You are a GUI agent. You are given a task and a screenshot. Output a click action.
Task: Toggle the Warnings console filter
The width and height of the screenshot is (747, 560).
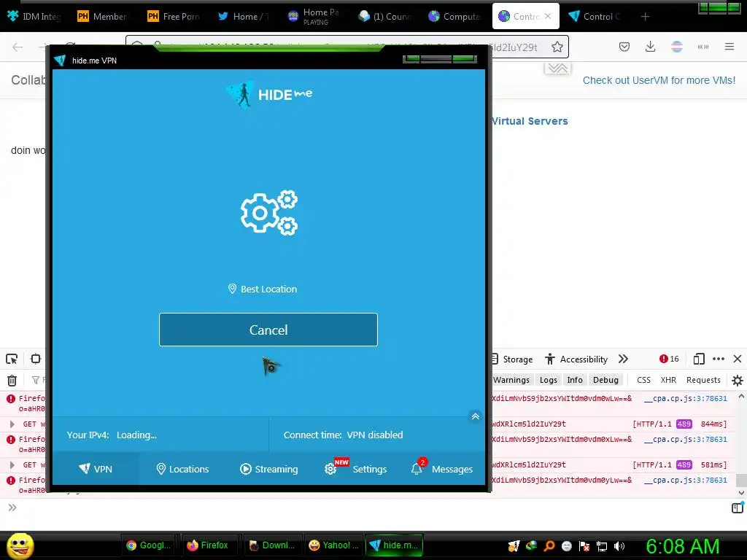(x=511, y=380)
